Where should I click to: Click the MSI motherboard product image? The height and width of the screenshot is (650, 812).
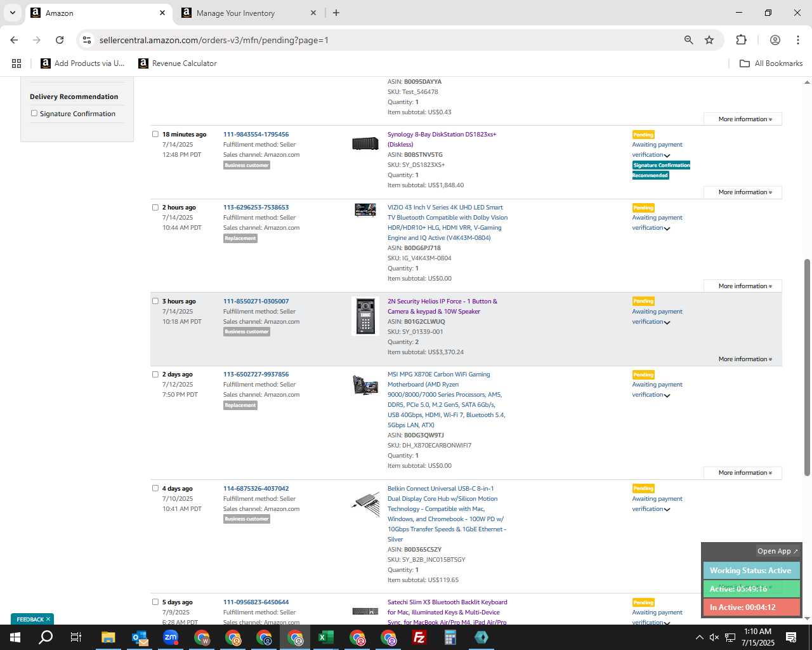pos(365,384)
